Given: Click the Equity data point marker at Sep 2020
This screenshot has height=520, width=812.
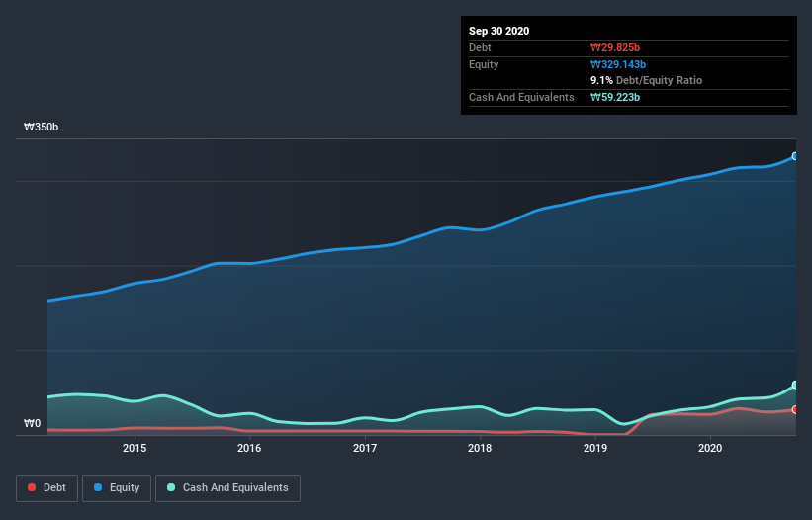Looking at the screenshot, I should (795, 156).
